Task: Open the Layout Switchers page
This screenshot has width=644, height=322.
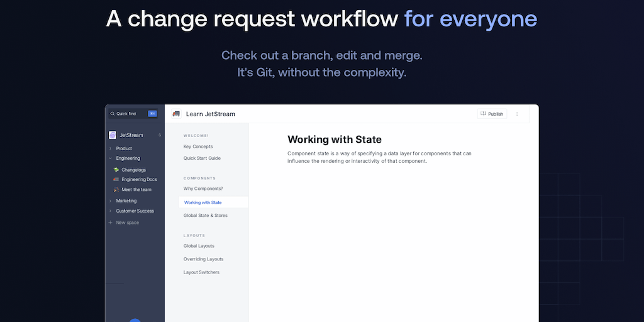Action: pyautogui.click(x=201, y=272)
